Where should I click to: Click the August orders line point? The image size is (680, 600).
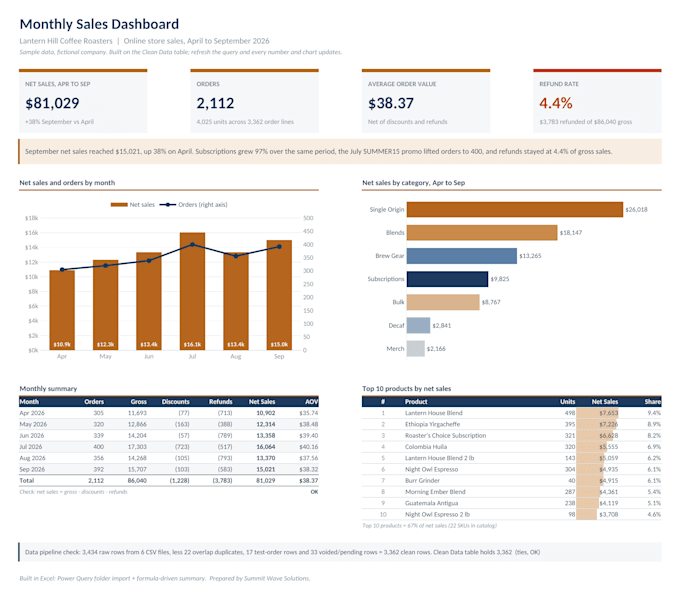click(x=235, y=256)
